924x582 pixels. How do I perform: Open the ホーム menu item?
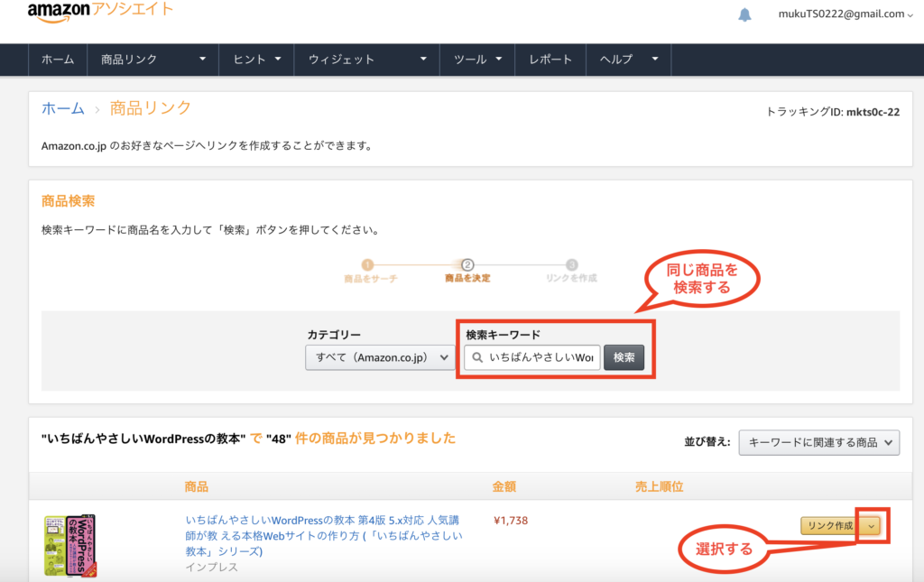(58, 60)
